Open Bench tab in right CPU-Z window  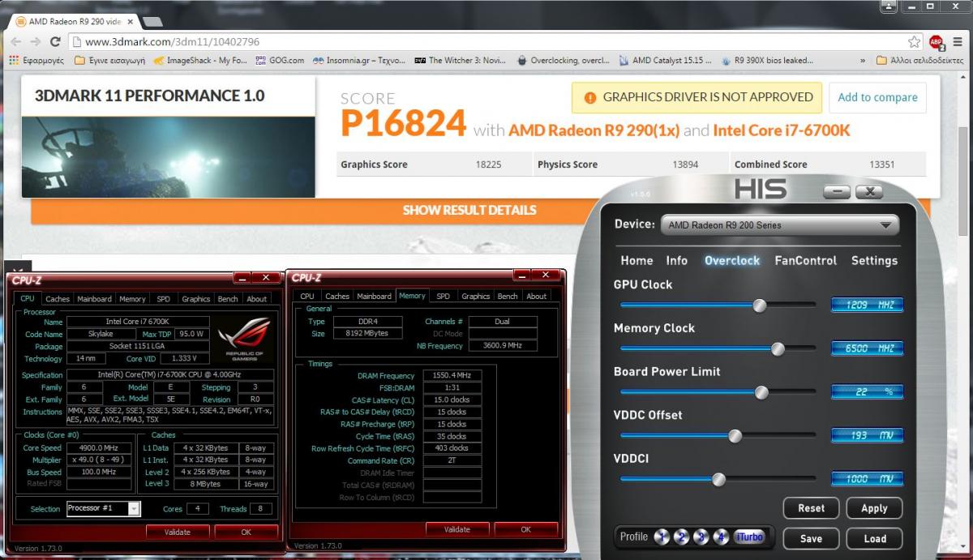508,297
